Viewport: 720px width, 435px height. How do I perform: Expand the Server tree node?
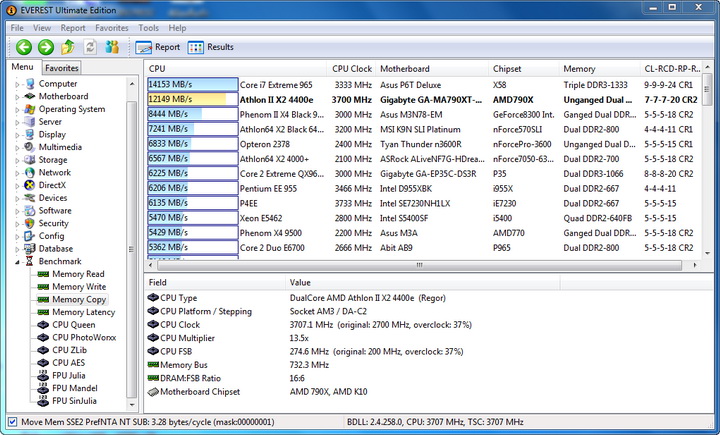[x=17, y=123]
